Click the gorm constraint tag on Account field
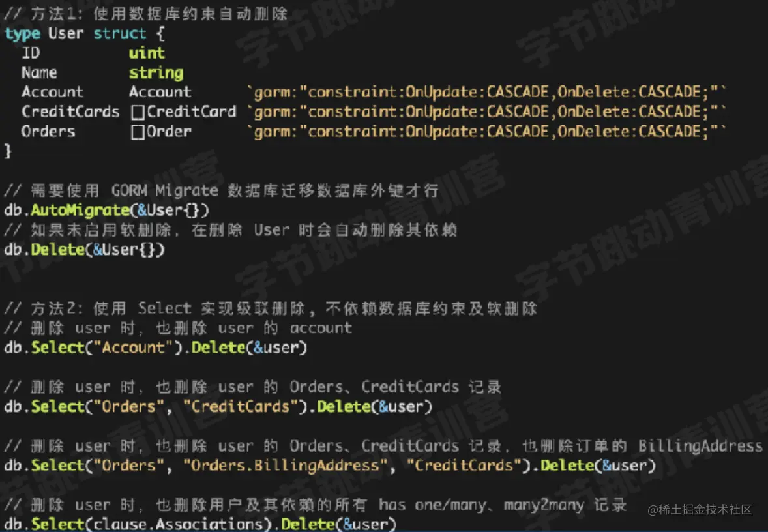This screenshot has height=532, width=768. coord(486,92)
